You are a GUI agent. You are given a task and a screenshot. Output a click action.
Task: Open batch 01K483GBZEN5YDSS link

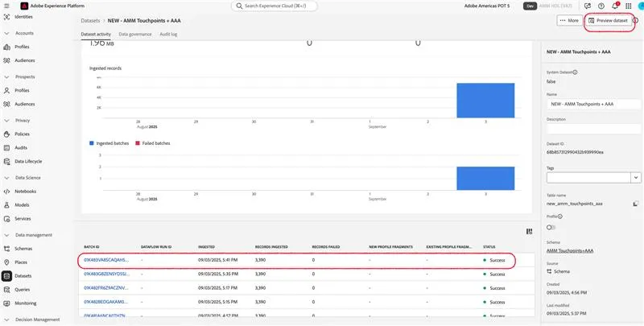click(107, 274)
